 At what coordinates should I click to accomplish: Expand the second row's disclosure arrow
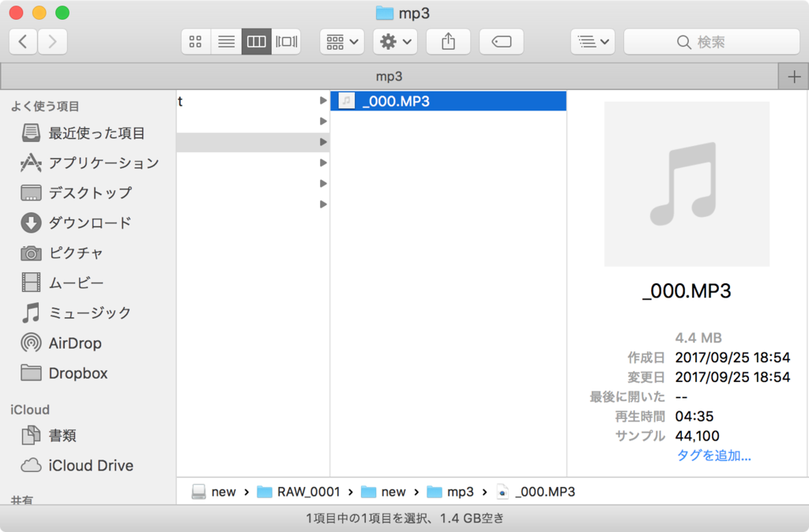click(x=323, y=121)
